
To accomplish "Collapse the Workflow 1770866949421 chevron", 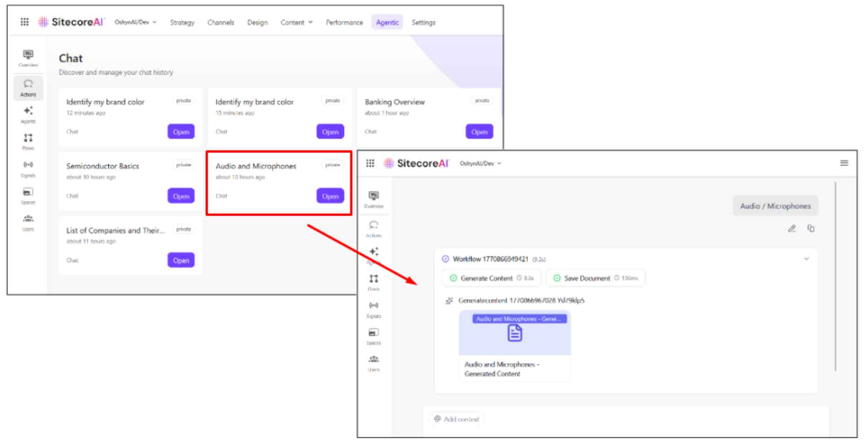I will tap(806, 259).
